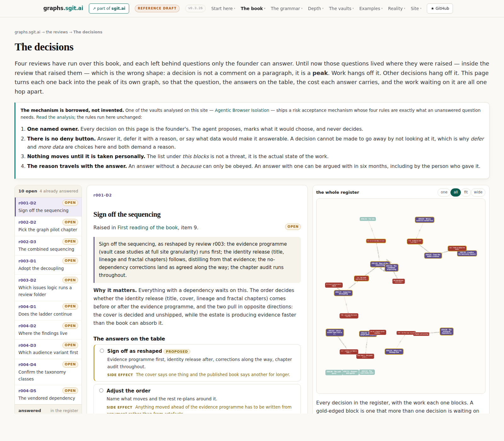The image size is (504, 441).
Task: Click the 'r003-D3 · The case-study order' graph node
Action: [x=367, y=372]
